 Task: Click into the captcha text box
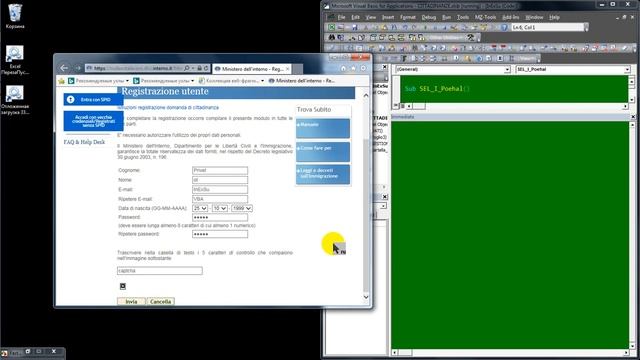[x=160, y=271]
